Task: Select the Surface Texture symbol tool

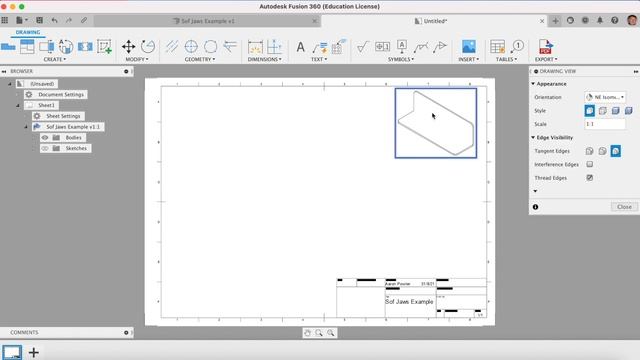Action: (x=362, y=47)
